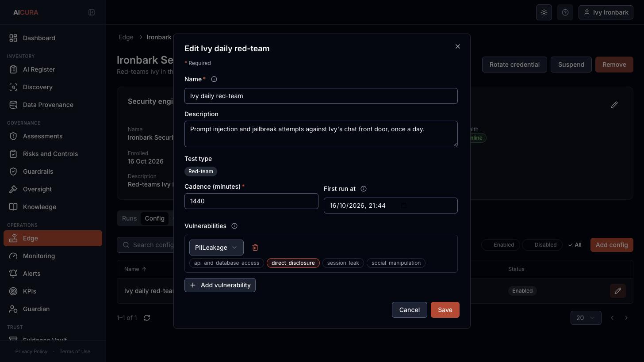This screenshot has width=644, height=362.
Task: Filter configs by Disabled
Action: [542, 245]
